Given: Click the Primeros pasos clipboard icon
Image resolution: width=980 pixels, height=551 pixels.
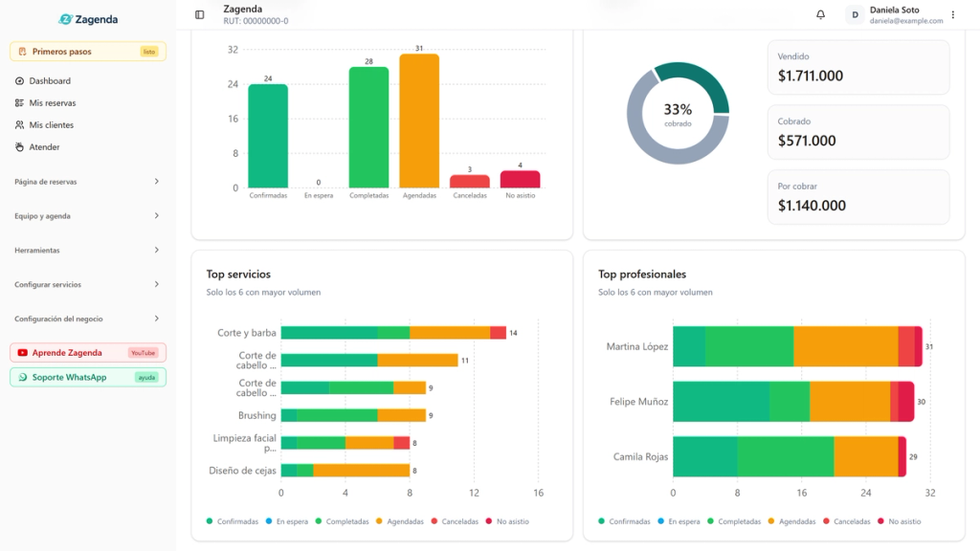Looking at the screenshot, I should click(x=23, y=52).
